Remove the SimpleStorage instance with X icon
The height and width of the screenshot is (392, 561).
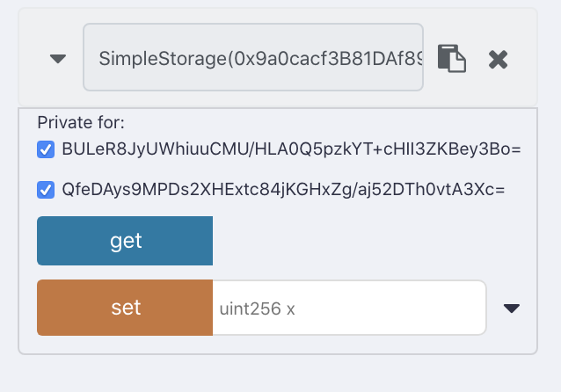(x=498, y=59)
